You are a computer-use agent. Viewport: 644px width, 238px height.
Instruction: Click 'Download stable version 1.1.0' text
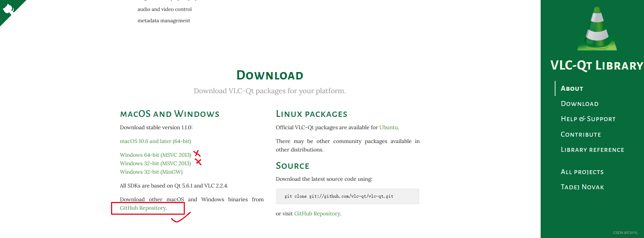click(156, 127)
